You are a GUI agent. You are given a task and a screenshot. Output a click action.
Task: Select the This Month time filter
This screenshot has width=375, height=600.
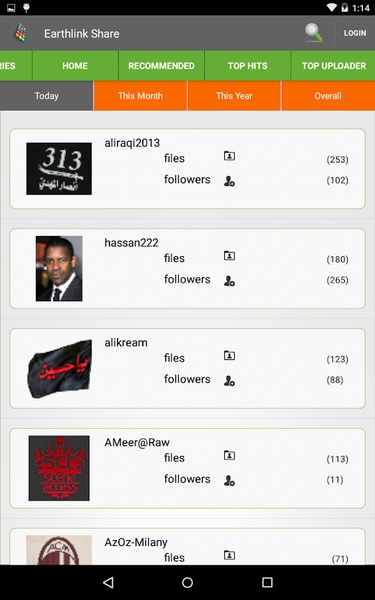coord(140,96)
